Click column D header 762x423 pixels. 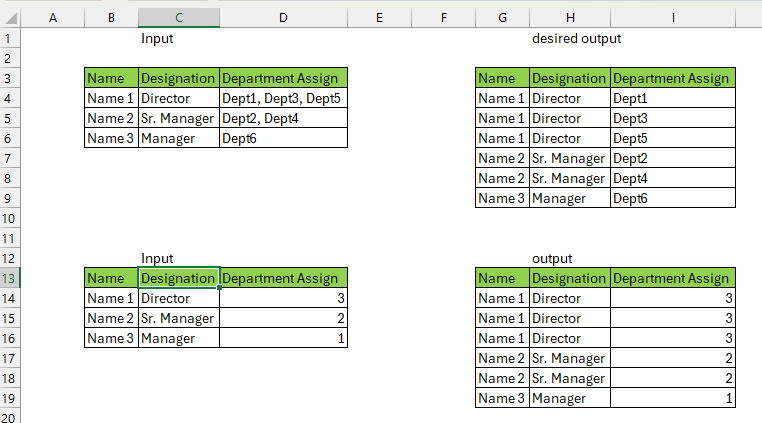click(283, 17)
